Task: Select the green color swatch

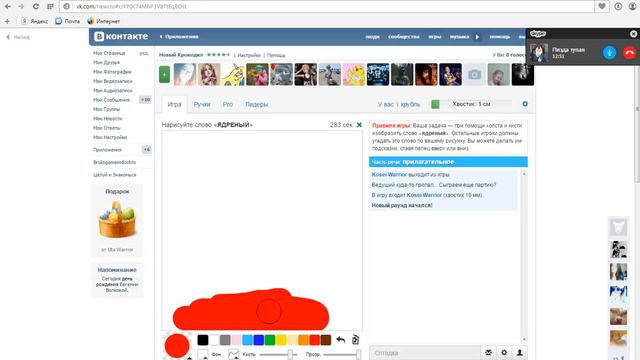Action: [x=270, y=340]
